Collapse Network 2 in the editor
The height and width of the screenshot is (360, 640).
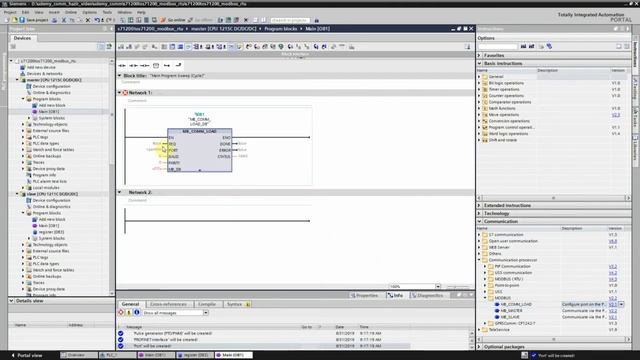coord(120,192)
